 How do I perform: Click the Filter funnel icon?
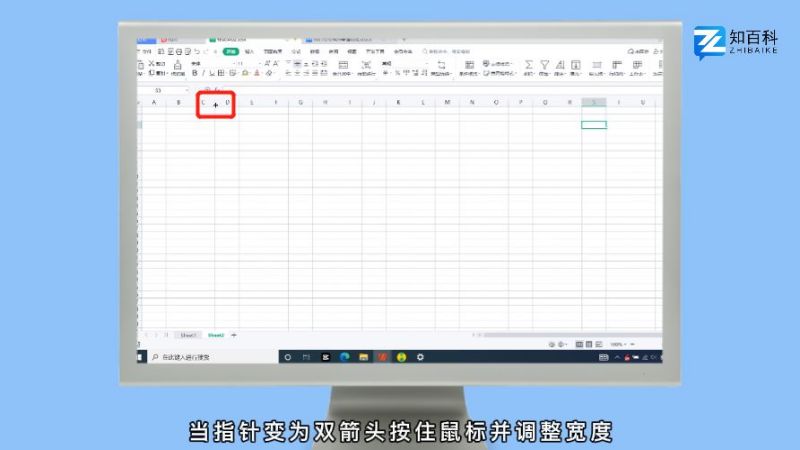545,64
